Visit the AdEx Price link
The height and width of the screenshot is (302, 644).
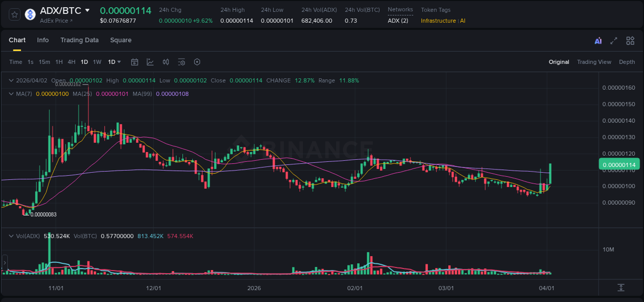pyautogui.click(x=54, y=21)
